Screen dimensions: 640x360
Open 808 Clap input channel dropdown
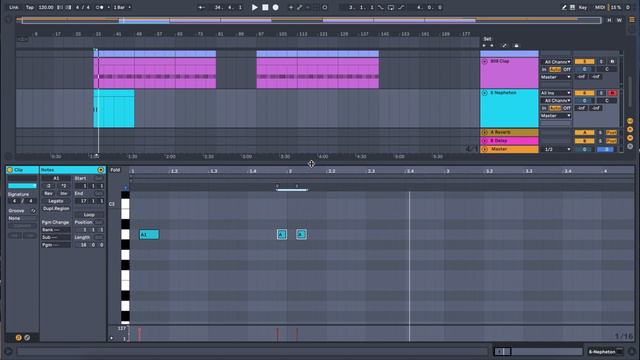pyautogui.click(x=556, y=62)
